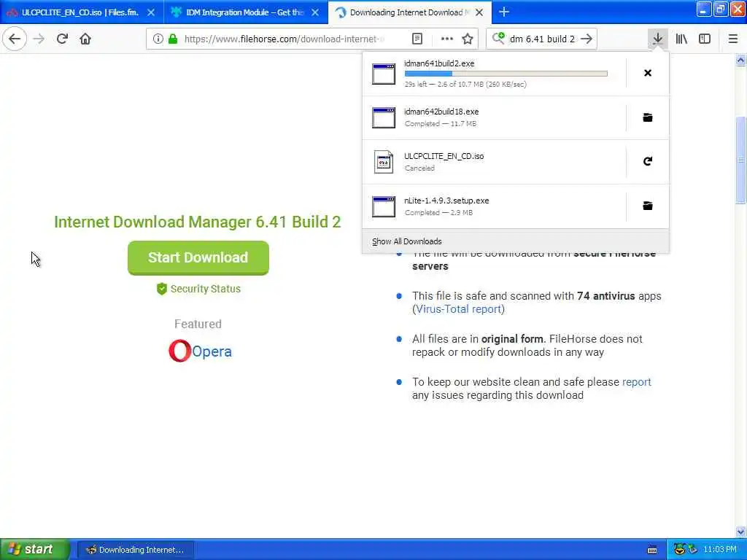Open the Windows Start menu
This screenshot has width=747, height=560.
click(34, 549)
